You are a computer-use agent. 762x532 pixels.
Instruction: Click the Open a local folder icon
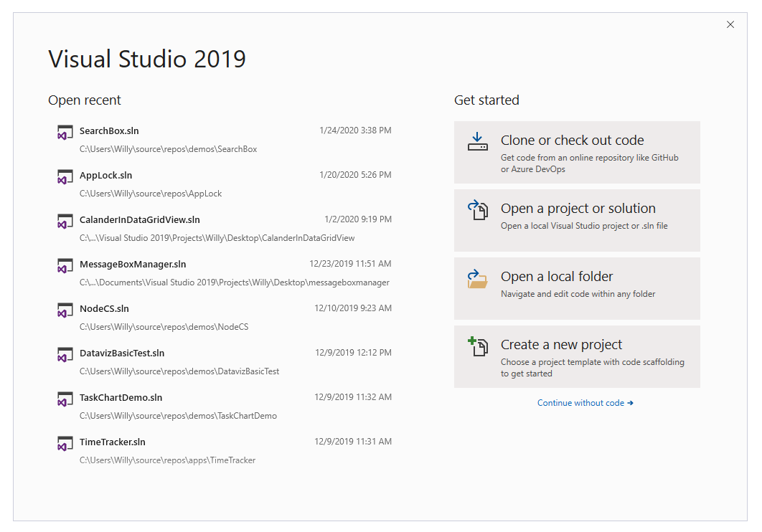pos(478,279)
